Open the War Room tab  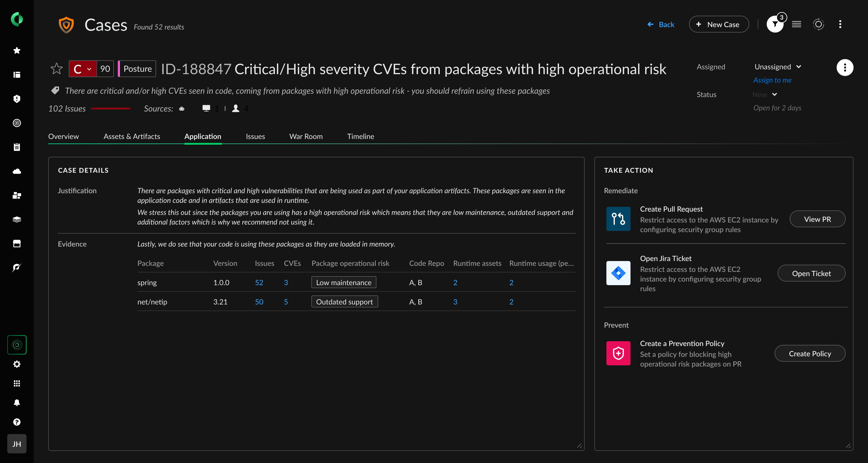coord(306,137)
